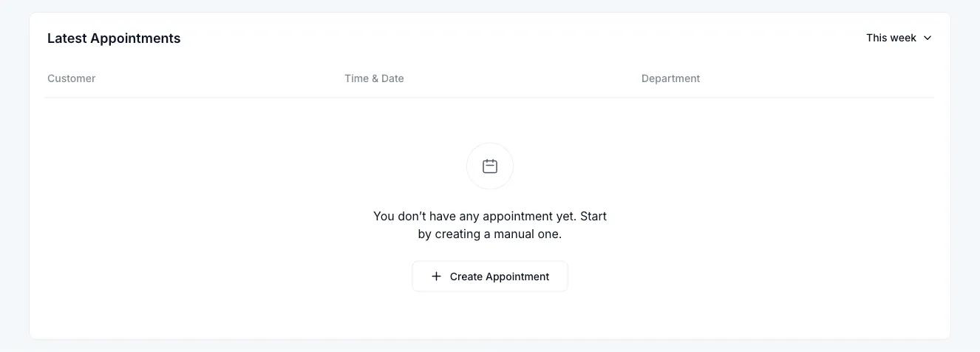
Task: Click the word "Start" in the empty message
Action: [x=593, y=217]
